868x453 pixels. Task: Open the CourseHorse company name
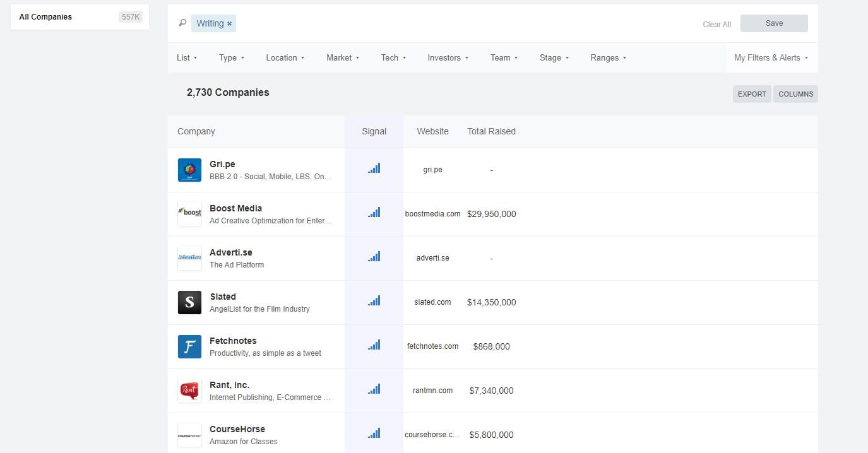(x=237, y=429)
